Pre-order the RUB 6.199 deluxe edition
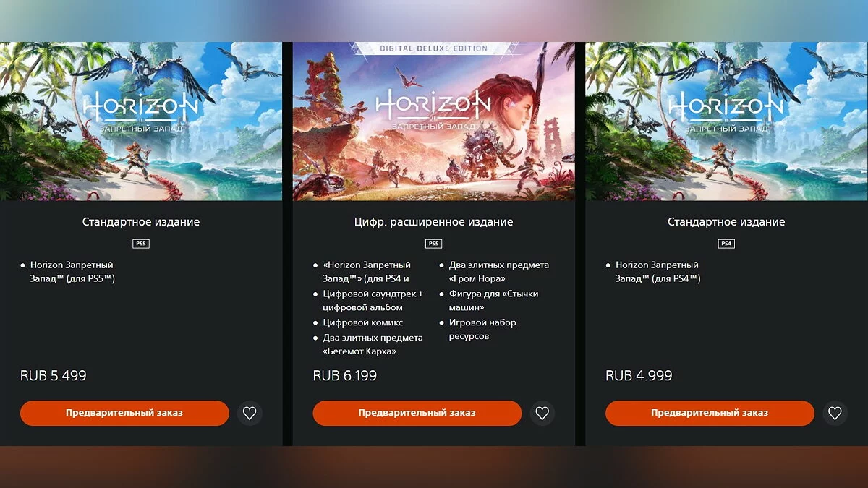This screenshot has width=868, height=488. 417,414
